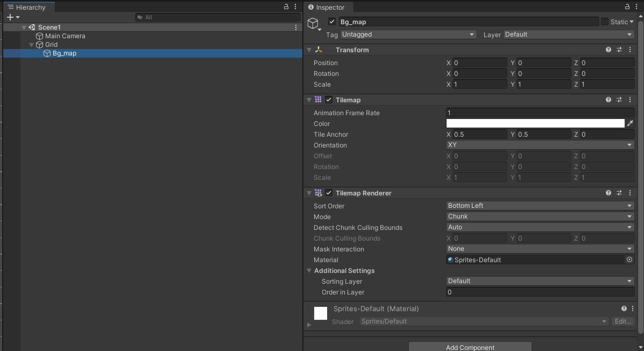Disable the Tilemap Renderer component checkbox
The width and height of the screenshot is (644, 351).
tap(329, 193)
